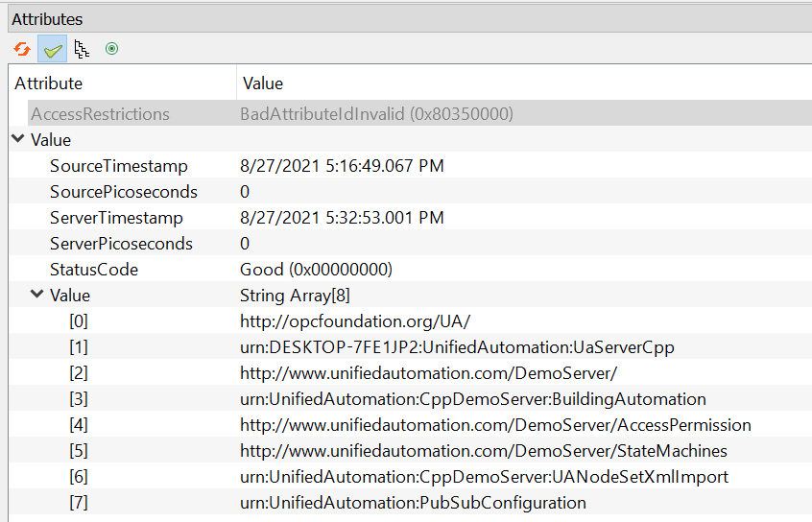Select array entry [4] AccessPermission
812x522 pixels.
[x=410, y=424]
